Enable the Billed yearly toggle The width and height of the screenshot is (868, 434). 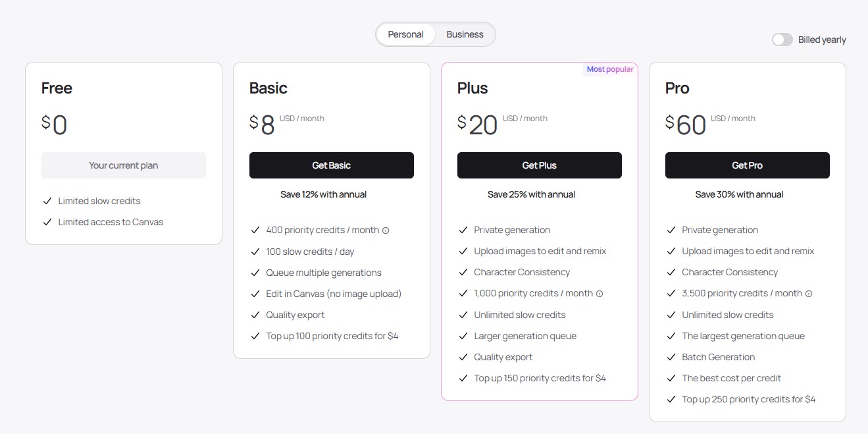782,40
